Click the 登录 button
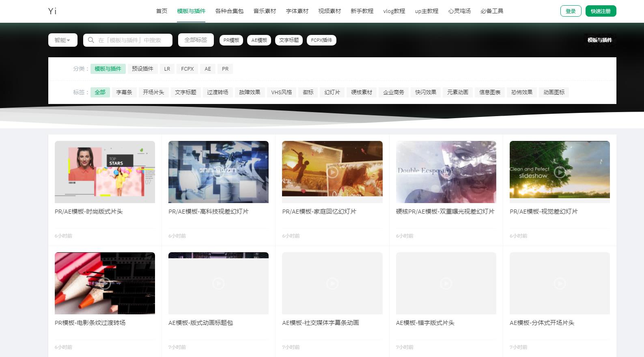The height and width of the screenshot is (357, 644). [571, 11]
